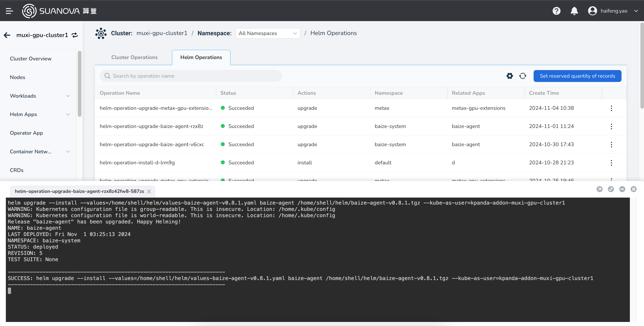Click the refresh icon next to settings
Screen dimensions: 644x326
[x=522, y=76]
